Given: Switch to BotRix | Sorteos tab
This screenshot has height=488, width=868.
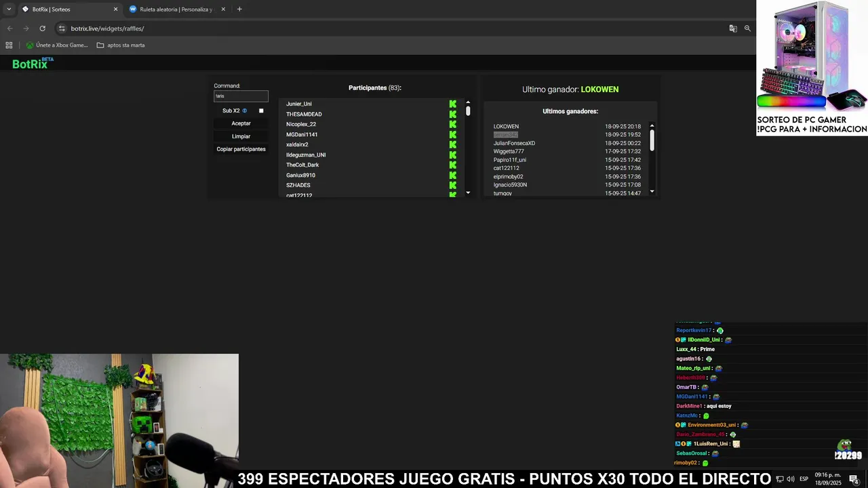Looking at the screenshot, I should click(69, 9).
